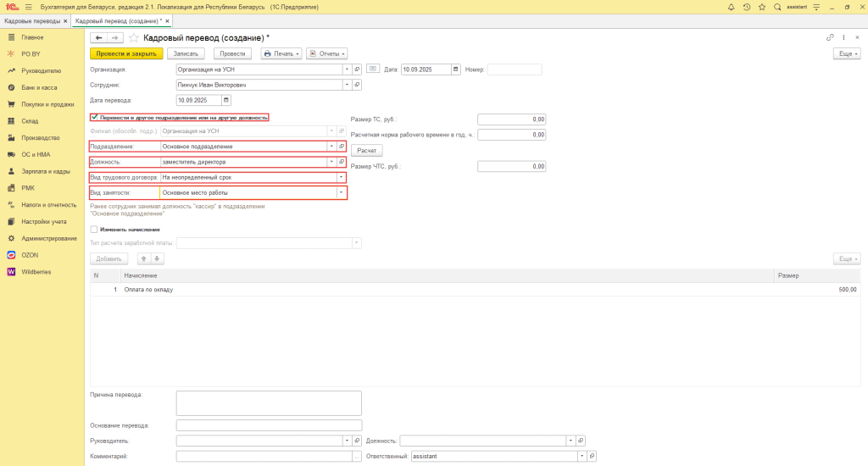Image resolution: width=868 pixels, height=466 pixels.
Task: Select Кадровый перевод (создание) tab
Action: [119, 21]
